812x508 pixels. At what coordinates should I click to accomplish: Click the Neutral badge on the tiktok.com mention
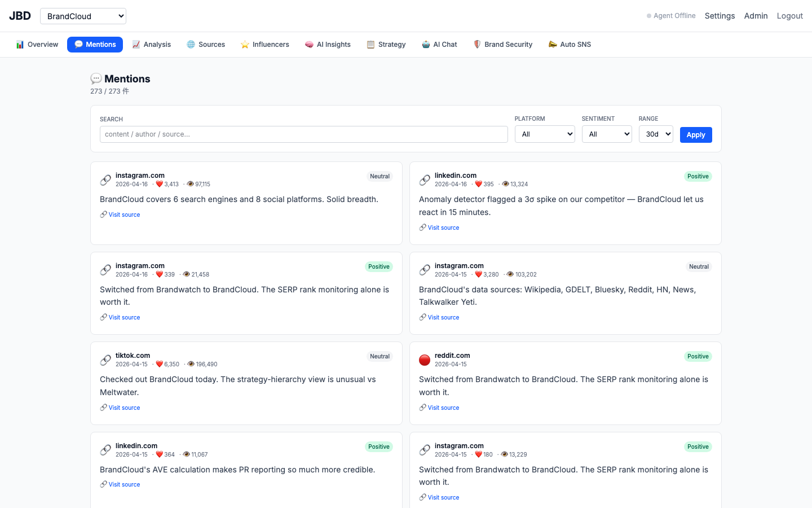coord(379,357)
